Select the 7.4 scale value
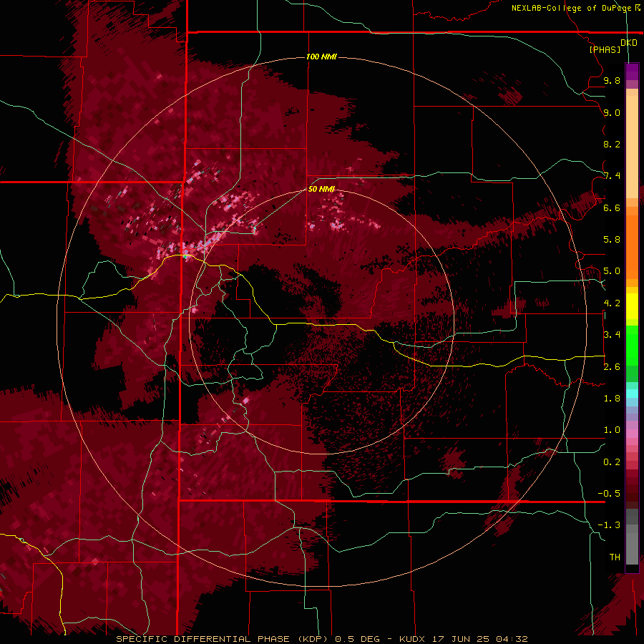Image resolution: width=644 pixels, height=644 pixels. (612, 176)
